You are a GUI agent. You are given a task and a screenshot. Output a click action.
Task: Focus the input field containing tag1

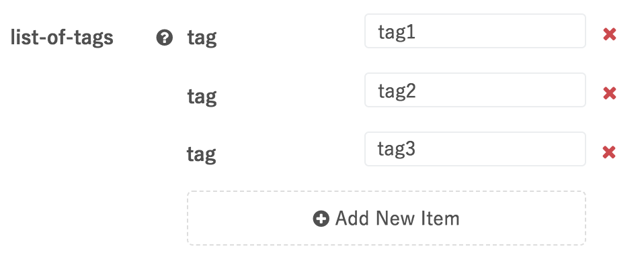coord(475,31)
